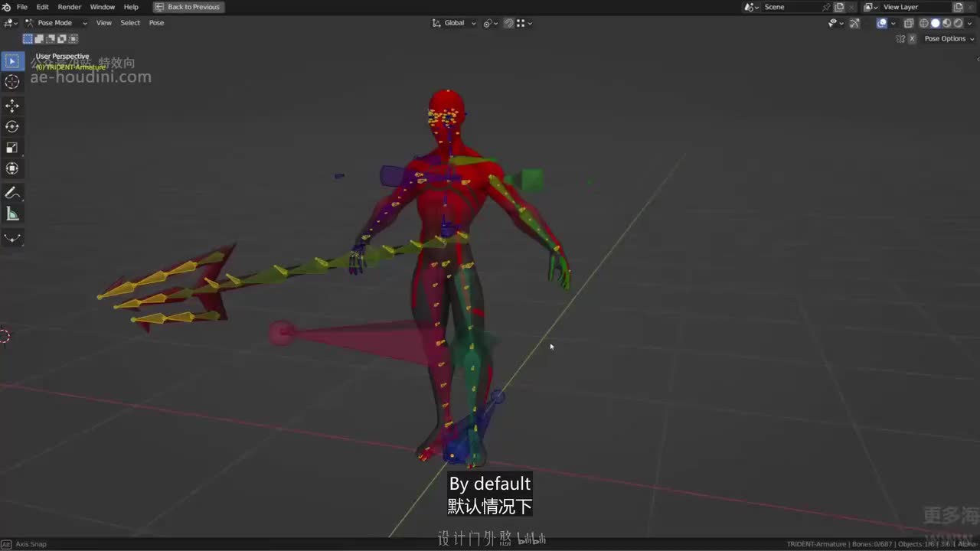Set selection mode to intersect
980x551 pixels.
[x=73, y=38]
